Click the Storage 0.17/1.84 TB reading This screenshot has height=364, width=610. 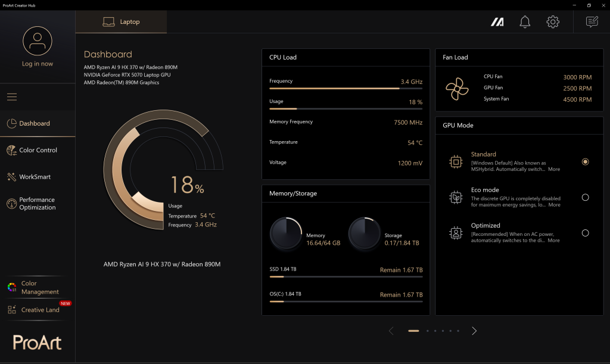(402, 243)
